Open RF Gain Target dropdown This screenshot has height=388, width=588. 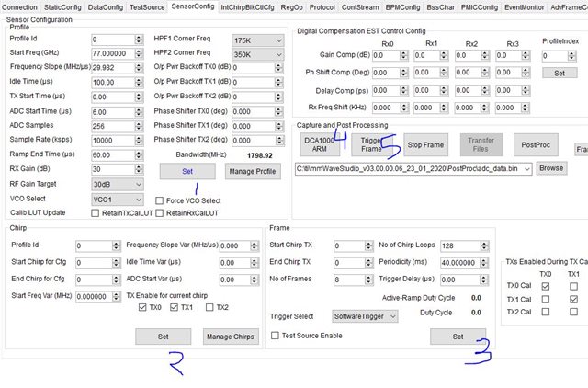(118, 184)
